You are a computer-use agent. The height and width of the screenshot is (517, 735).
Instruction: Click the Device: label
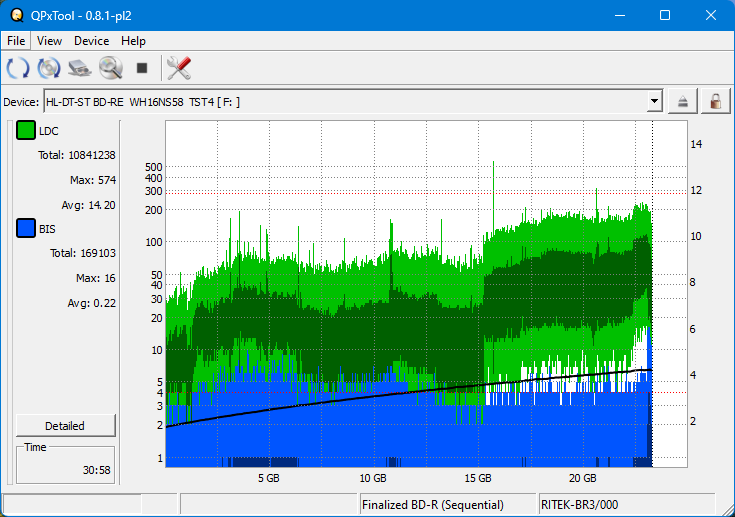21,102
